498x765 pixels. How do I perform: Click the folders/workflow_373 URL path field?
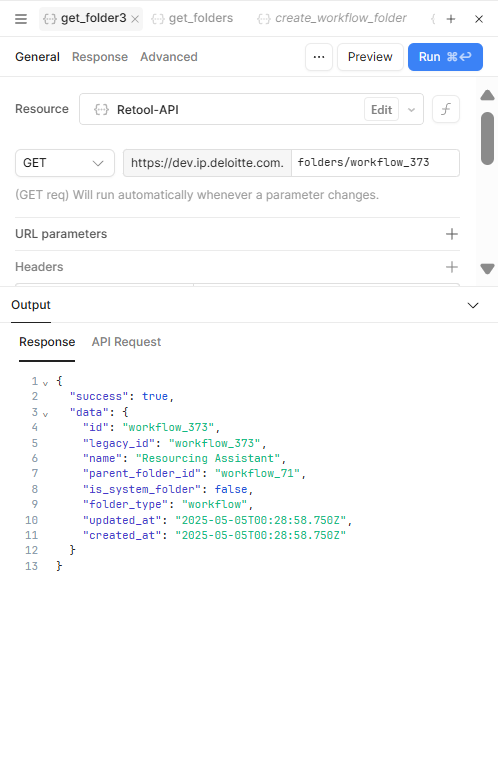click(375, 163)
